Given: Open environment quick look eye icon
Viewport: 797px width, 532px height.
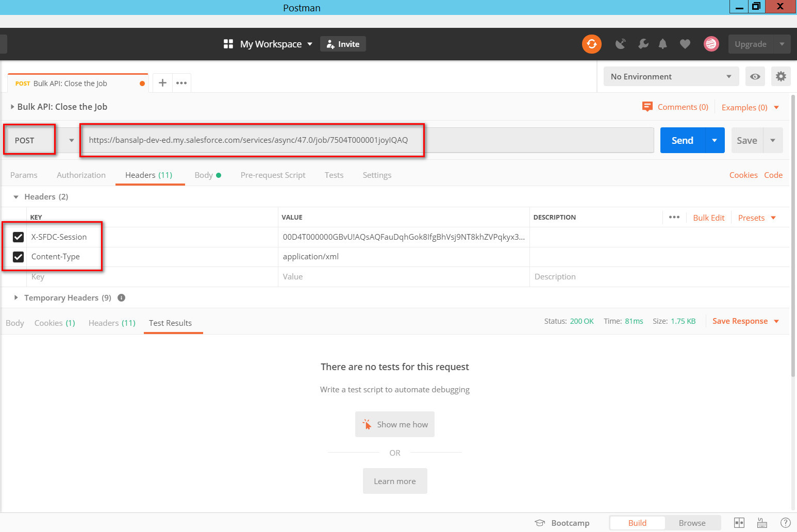Looking at the screenshot, I should click(755, 76).
